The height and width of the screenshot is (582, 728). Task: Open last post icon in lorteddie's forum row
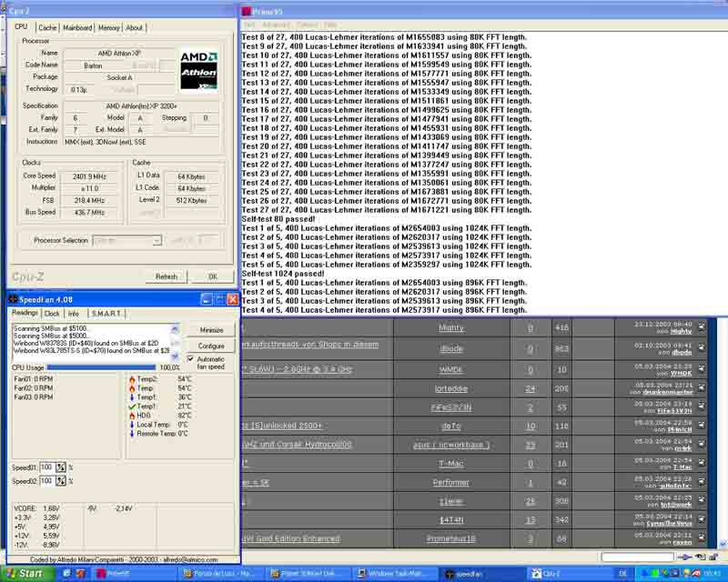[x=702, y=386]
